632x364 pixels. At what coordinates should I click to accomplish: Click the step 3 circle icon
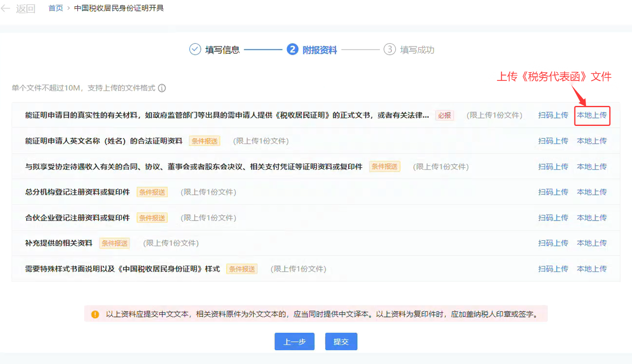[x=389, y=49]
